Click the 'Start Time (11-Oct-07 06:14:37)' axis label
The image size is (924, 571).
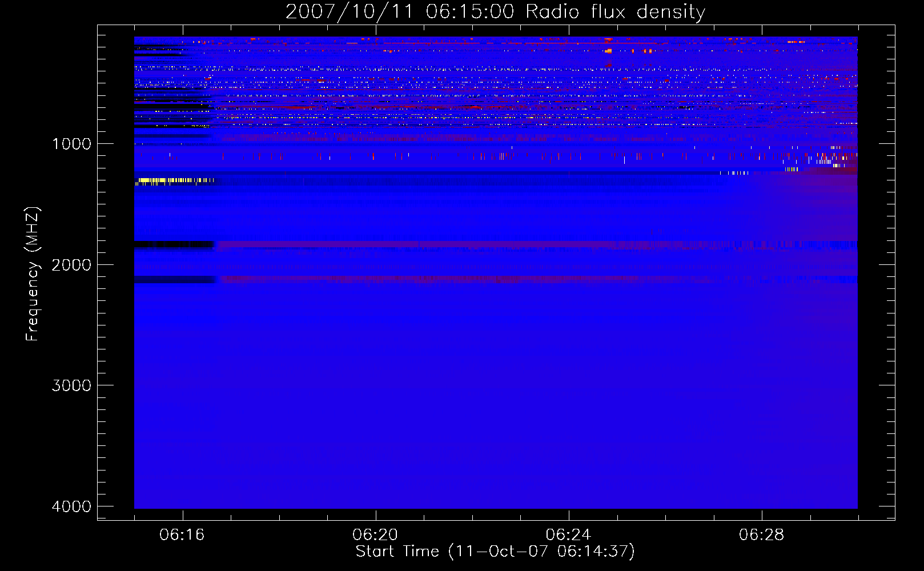495,552
